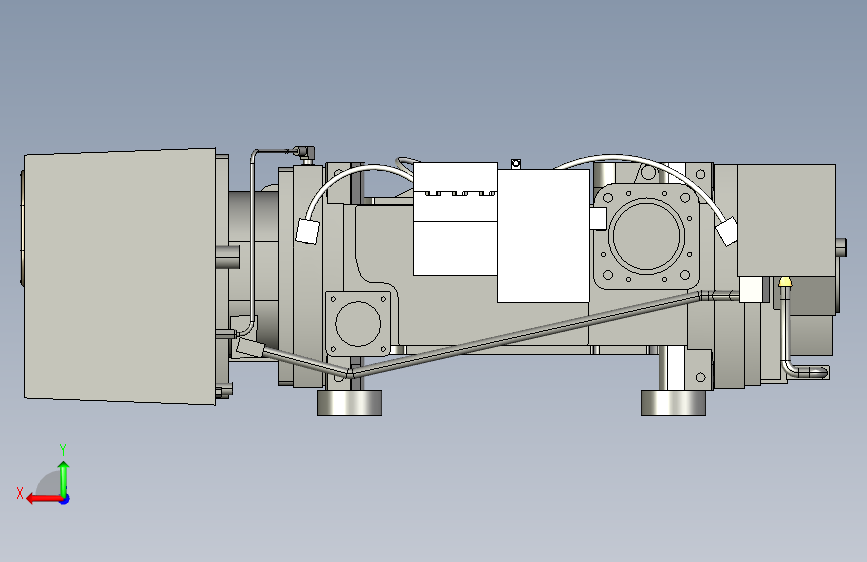Select the round bolted flange port

(x=646, y=237)
